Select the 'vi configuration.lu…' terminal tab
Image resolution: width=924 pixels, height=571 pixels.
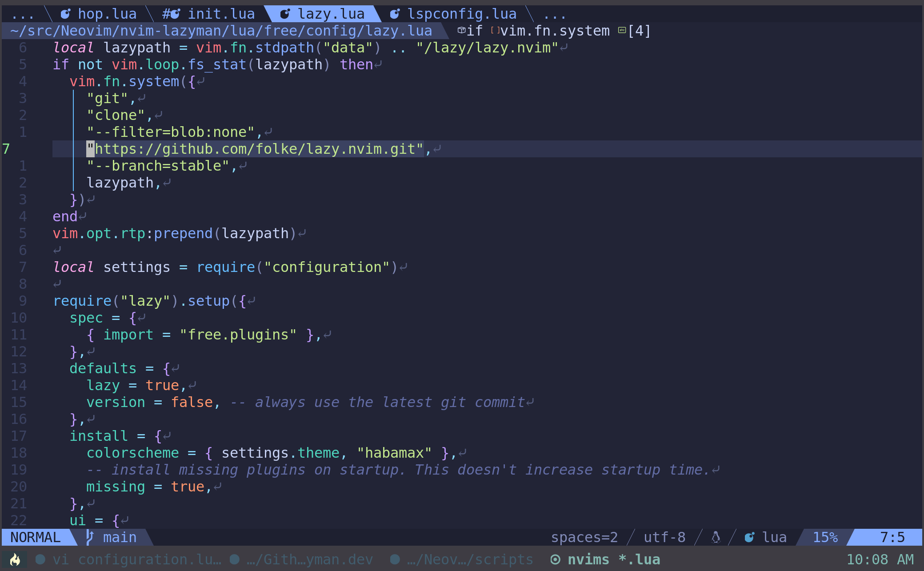136,559
